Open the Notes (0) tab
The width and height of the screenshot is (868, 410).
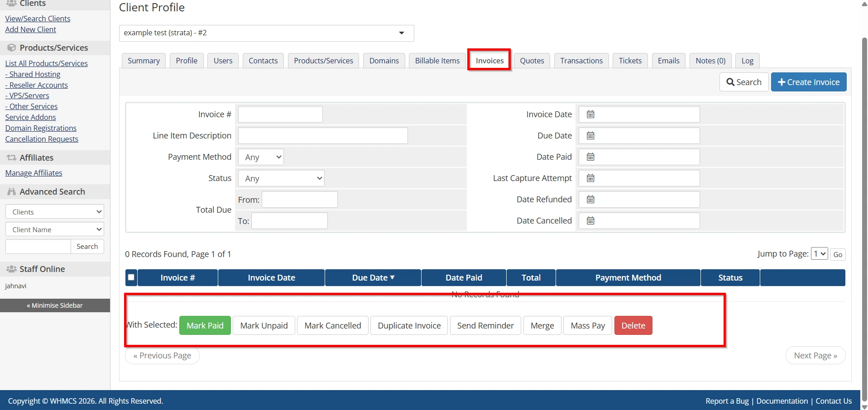[x=710, y=61]
